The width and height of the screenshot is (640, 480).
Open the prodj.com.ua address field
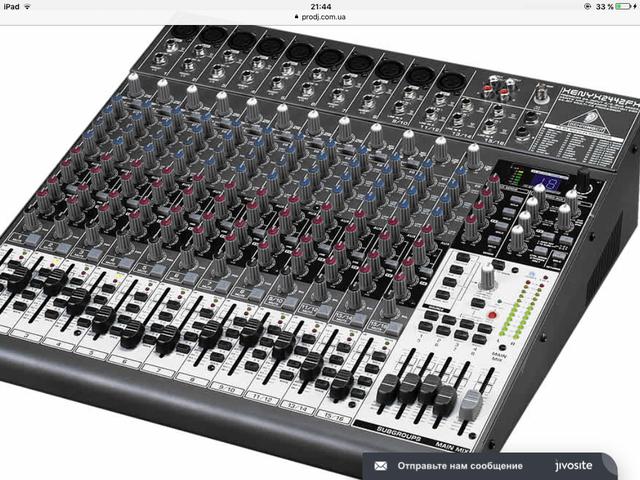(x=324, y=17)
